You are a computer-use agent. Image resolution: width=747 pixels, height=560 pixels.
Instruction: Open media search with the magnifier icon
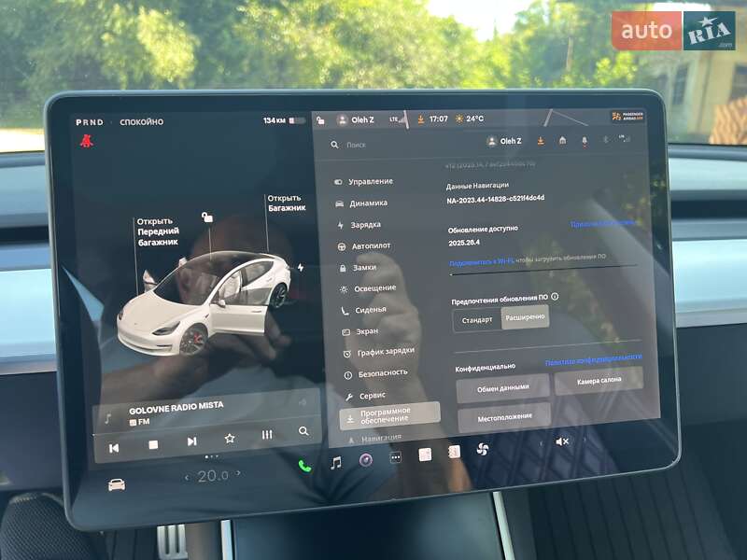[x=303, y=431]
